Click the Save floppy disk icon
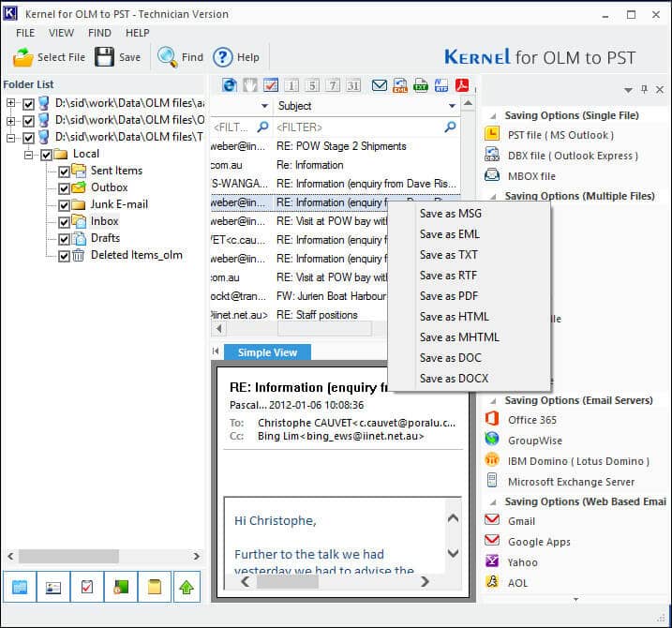Image resolution: width=672 pixels, height=628 pixels. (104, 56)
